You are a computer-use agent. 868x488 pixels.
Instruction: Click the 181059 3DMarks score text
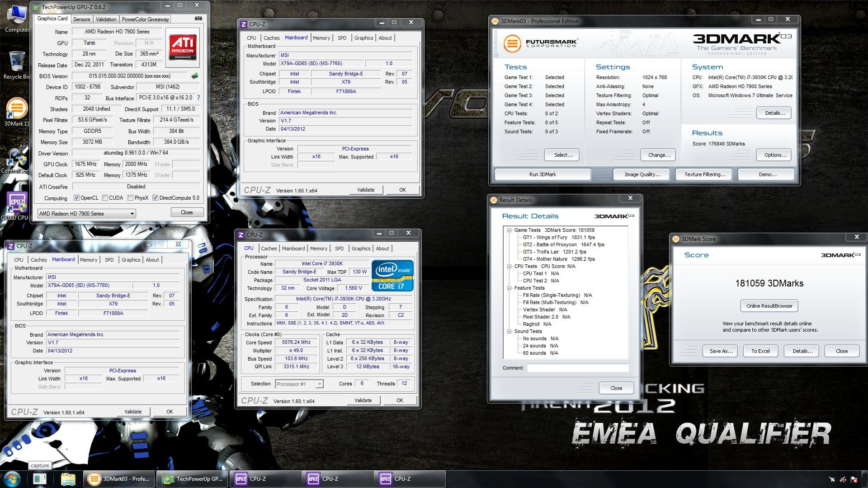pyautogui.click(x=769, y=283)
